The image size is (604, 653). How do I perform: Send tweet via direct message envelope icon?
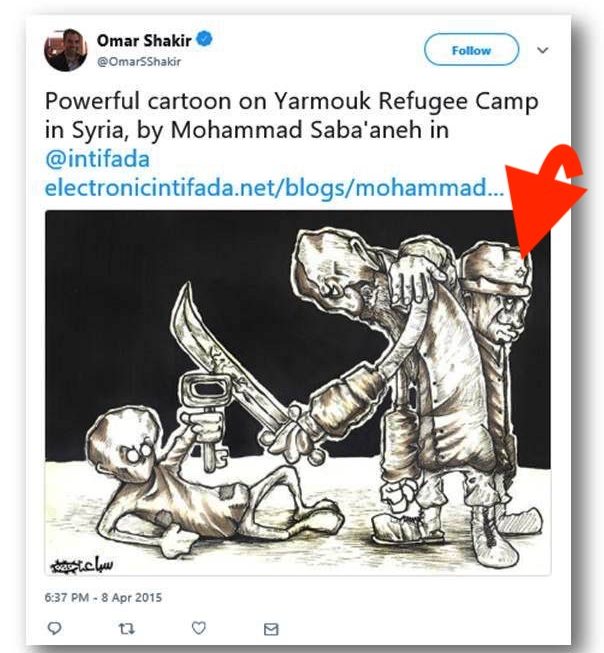[x=271, y=629]
